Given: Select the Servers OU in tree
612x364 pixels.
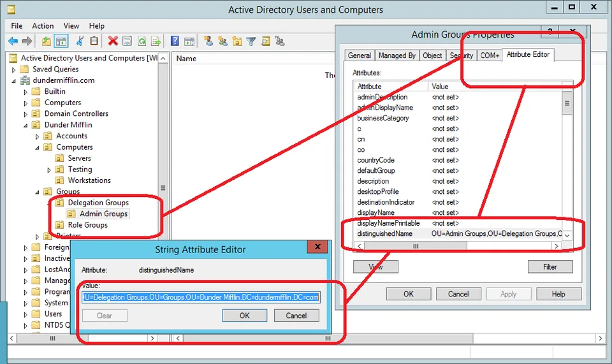Looking at the screenshot, I should pos(79,158).
